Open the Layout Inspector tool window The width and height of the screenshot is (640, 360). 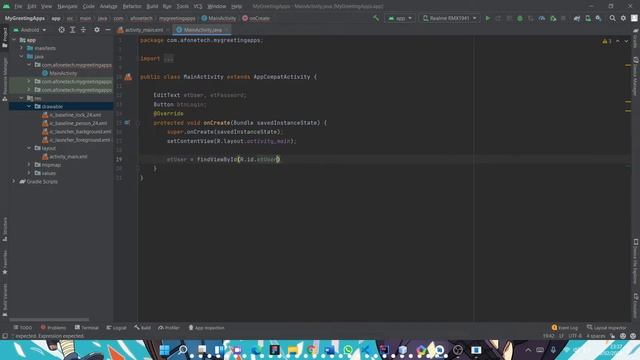606,328
